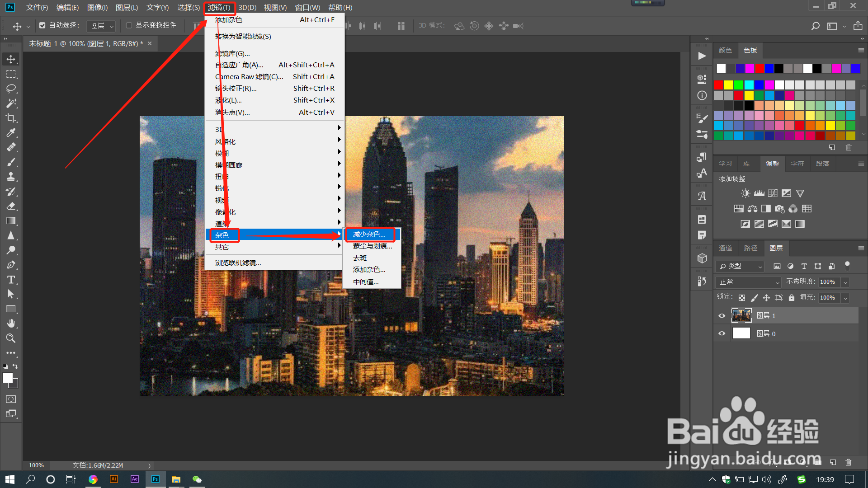Select the Zoom tool

coord(11,338)
